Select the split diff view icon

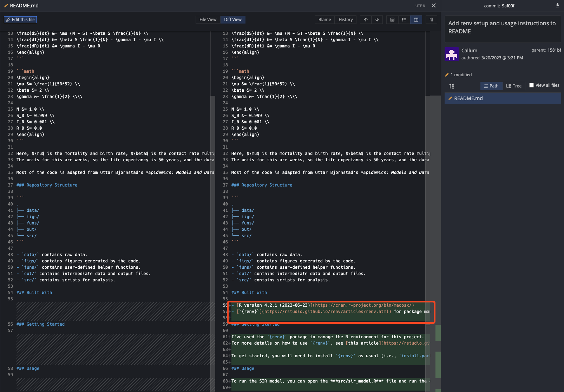[416, 20]
